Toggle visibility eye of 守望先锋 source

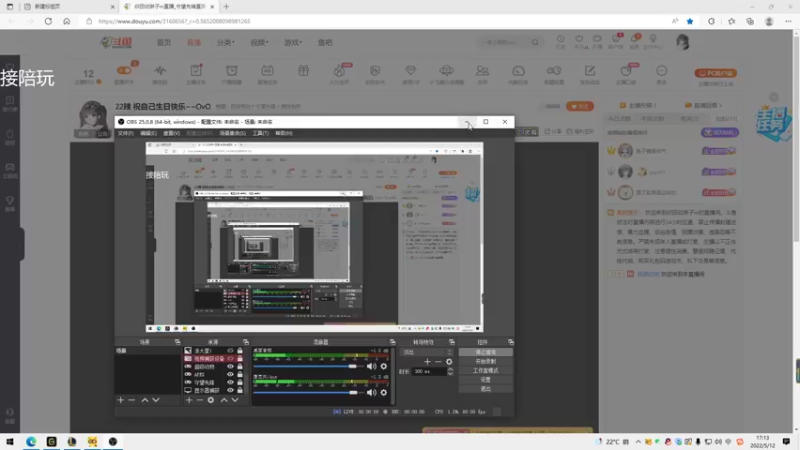pyautogui.click(x=230, y=382)
